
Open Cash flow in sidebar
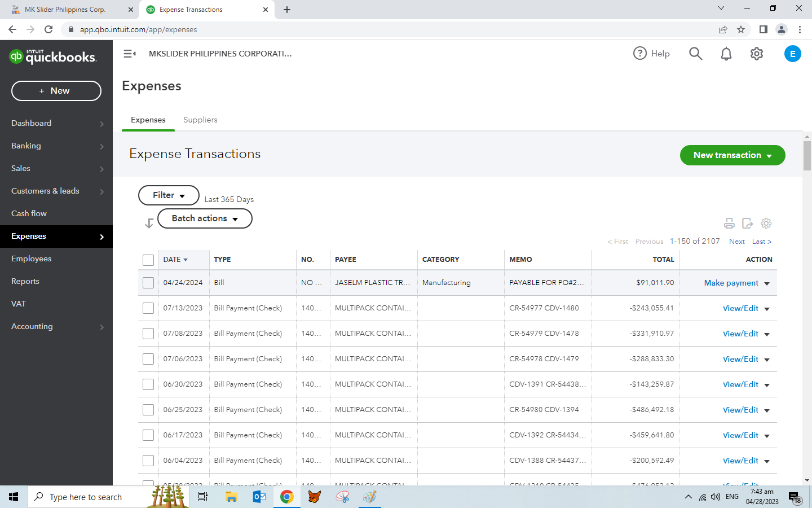pyautogui.click(x=56, y=213)
